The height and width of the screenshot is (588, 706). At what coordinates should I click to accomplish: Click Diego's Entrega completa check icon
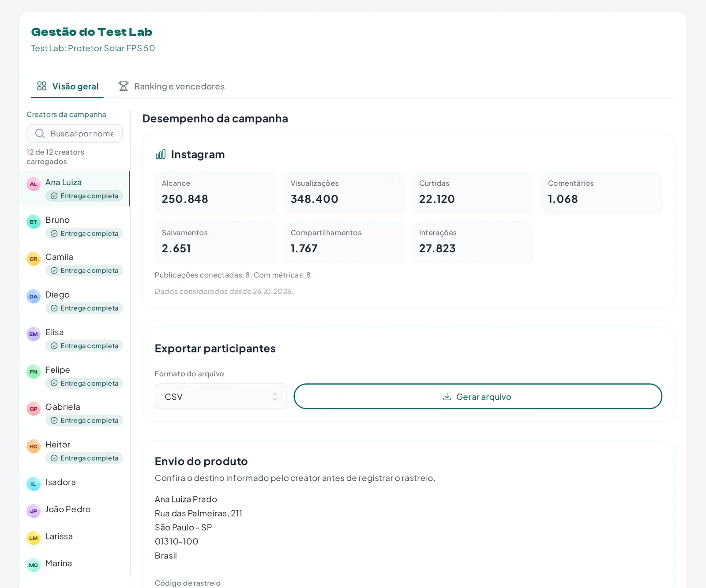[x=54, y=308]
